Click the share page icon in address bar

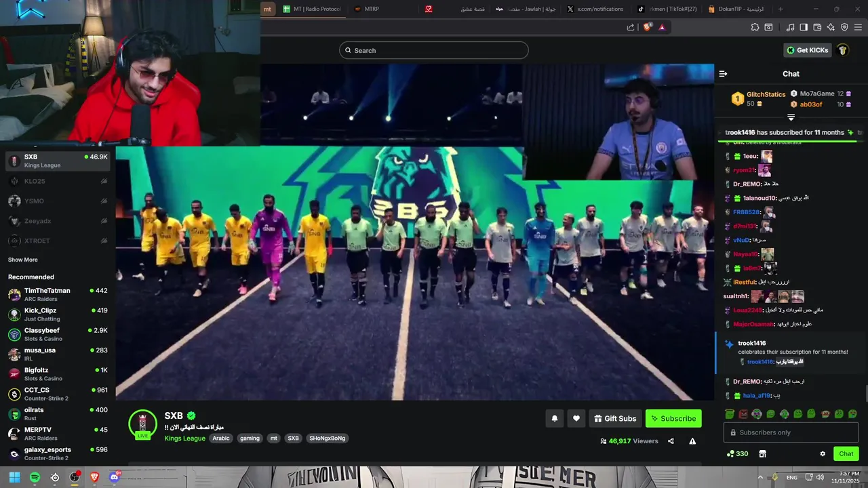coord(631,27)
